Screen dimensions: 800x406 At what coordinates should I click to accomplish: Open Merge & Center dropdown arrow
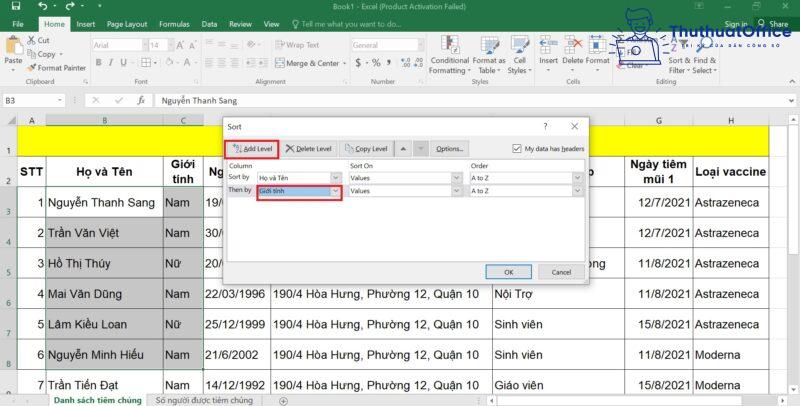(x=345, y=63)
